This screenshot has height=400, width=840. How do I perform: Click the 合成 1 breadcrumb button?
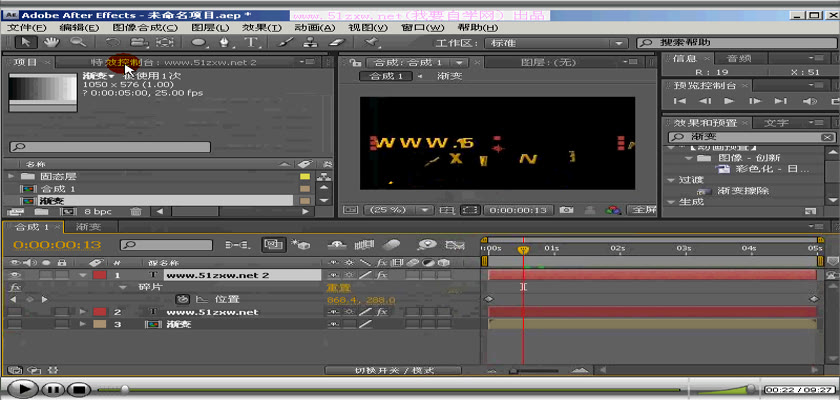click(x=386, y=77)
